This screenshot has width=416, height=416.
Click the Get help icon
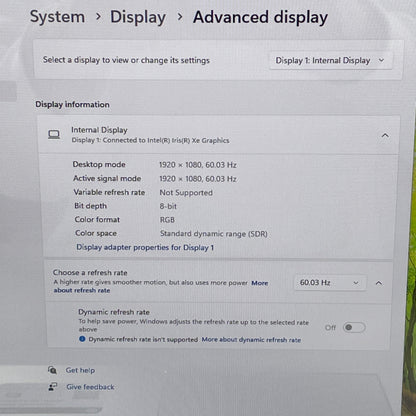pyautogui.click(x=52, y=370)
